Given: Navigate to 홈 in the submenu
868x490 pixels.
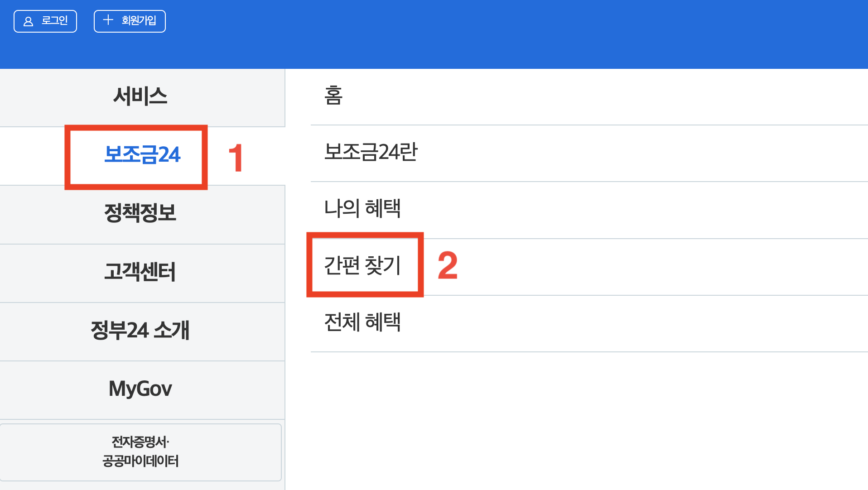Looking at the screenshot, I should click(x=333, y=96).
